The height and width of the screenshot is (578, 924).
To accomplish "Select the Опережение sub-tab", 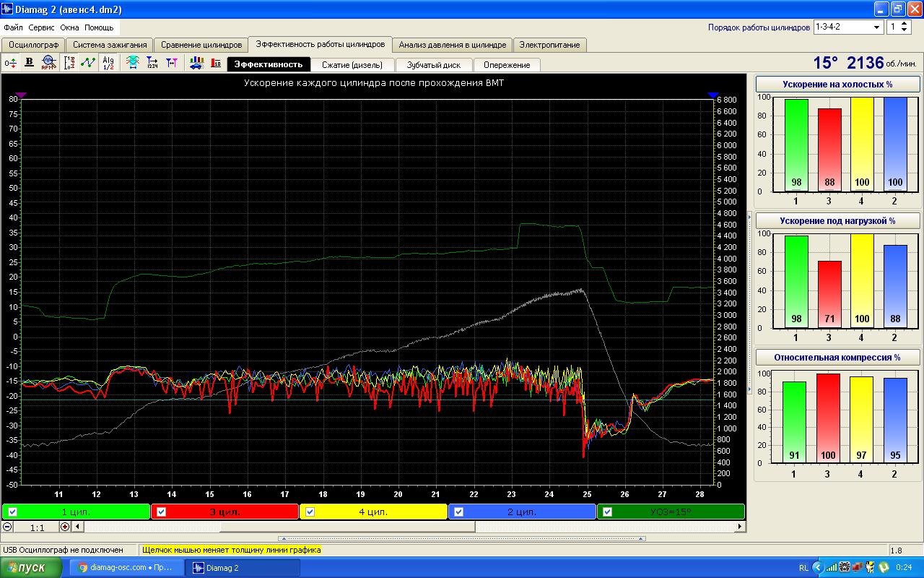I will pyautogui.click(x=507, y=65).
